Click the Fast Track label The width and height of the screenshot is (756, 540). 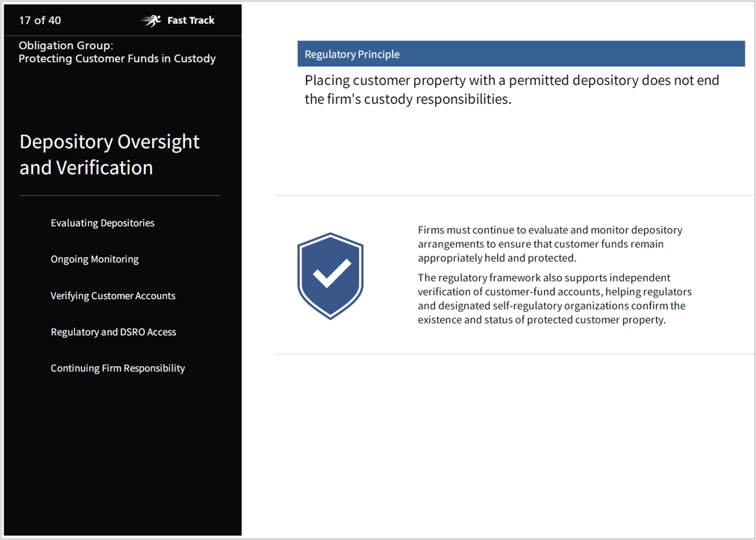click(190, 20)
